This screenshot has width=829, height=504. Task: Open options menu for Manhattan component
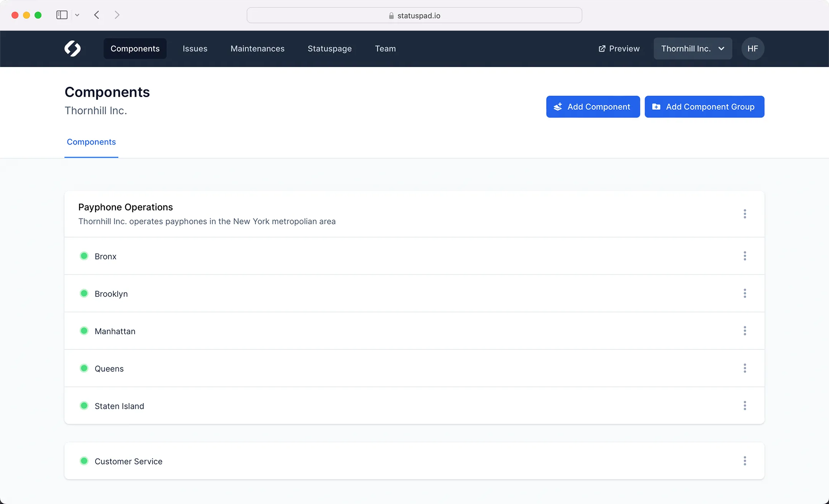[x=745, y=330]
